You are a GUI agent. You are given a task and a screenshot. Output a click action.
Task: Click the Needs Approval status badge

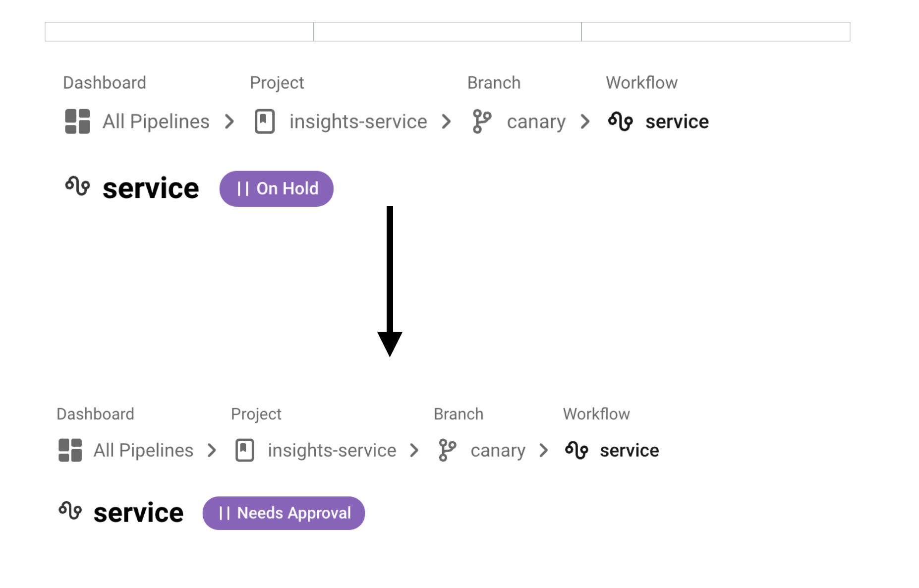[284, 513]
